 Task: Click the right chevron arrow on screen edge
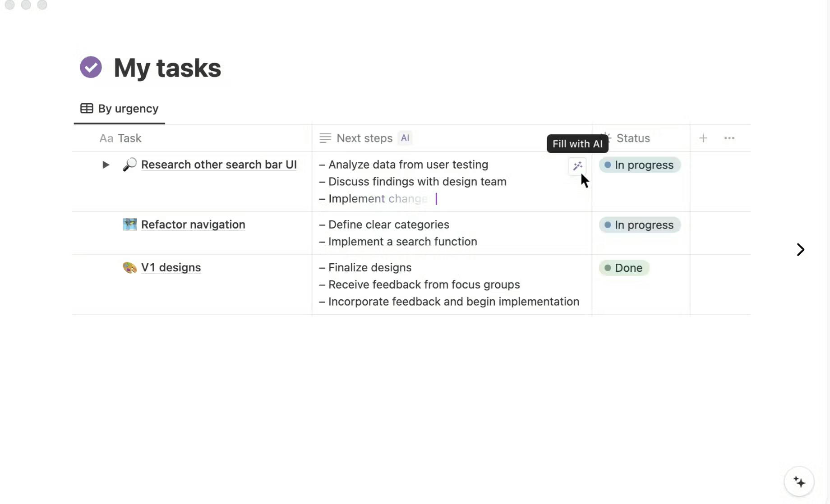[x=800, y=249]
